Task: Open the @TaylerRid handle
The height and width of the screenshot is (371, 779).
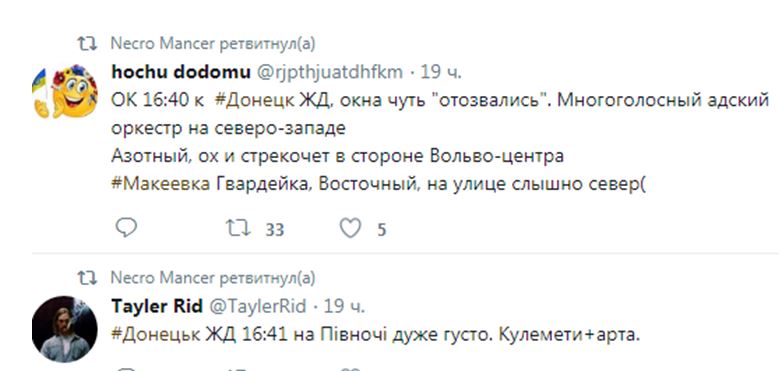Action: point(257,306)
